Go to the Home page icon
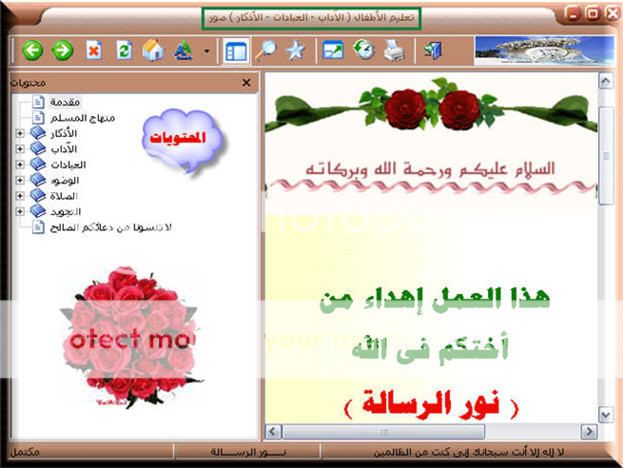 pyautogui.click(x=153, y=51)
